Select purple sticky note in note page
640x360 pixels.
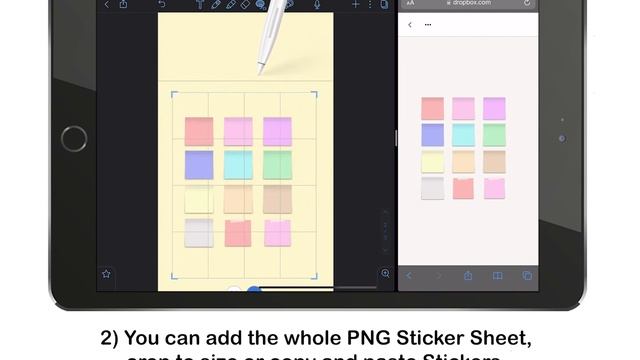(x=277, y=132)
